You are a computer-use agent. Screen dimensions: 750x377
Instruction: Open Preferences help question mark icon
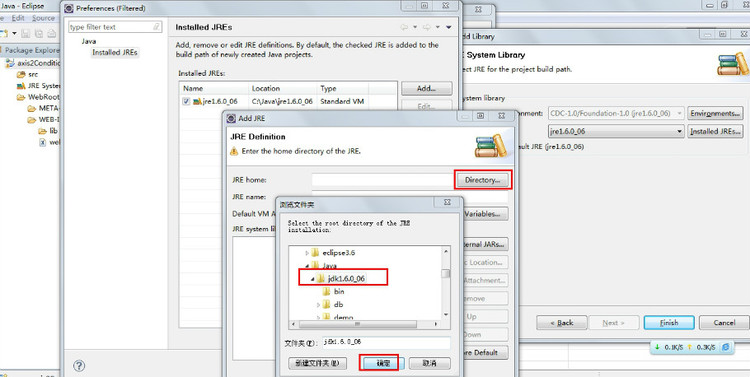pyautogui.click(x=79, y=366)
